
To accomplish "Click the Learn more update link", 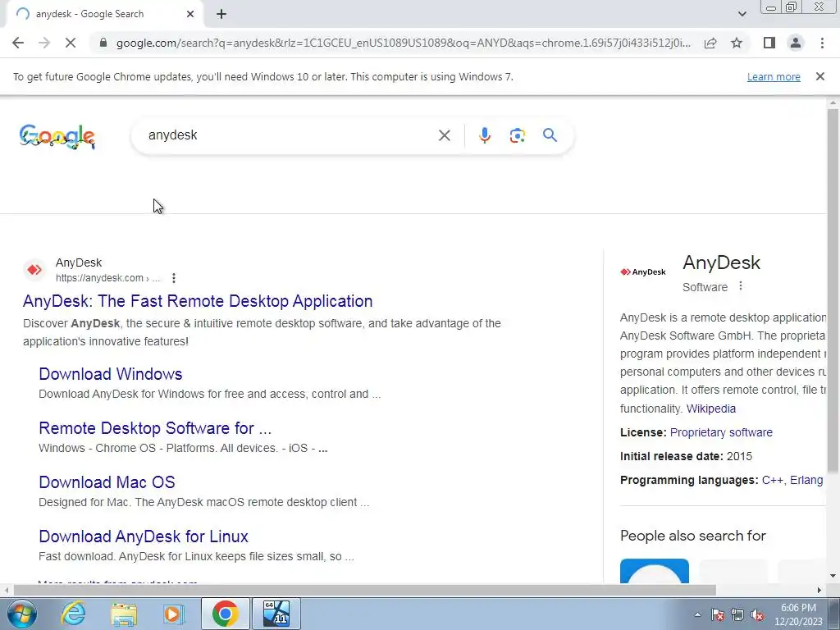I will coord(774,76).
